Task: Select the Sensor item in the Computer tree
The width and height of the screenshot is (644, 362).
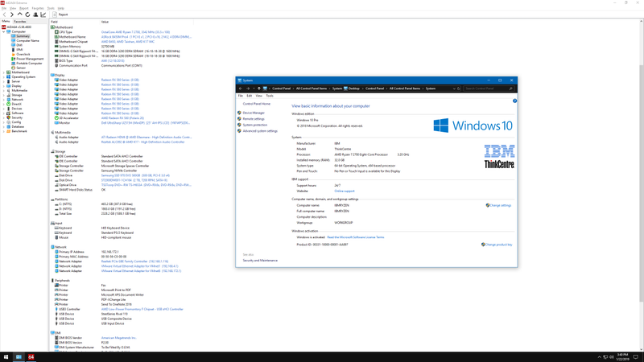Action: coord(21,68)
